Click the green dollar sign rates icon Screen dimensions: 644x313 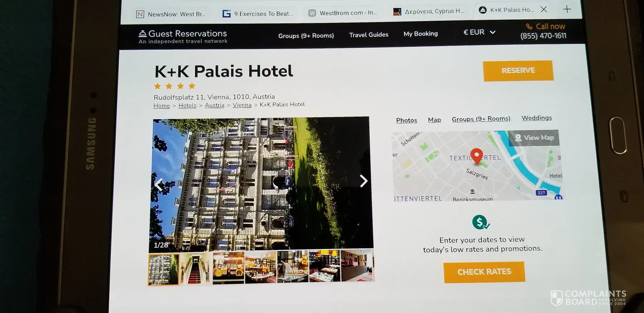click(480, 222)
